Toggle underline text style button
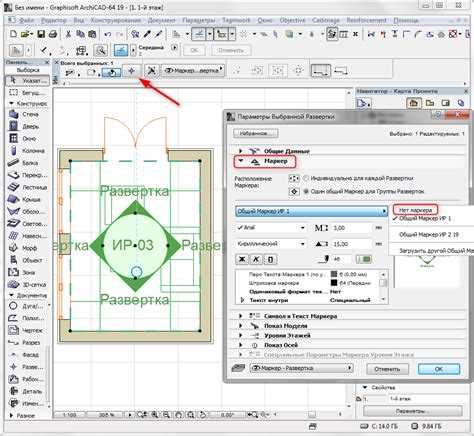The image size is (474, 436). (270, 259)
